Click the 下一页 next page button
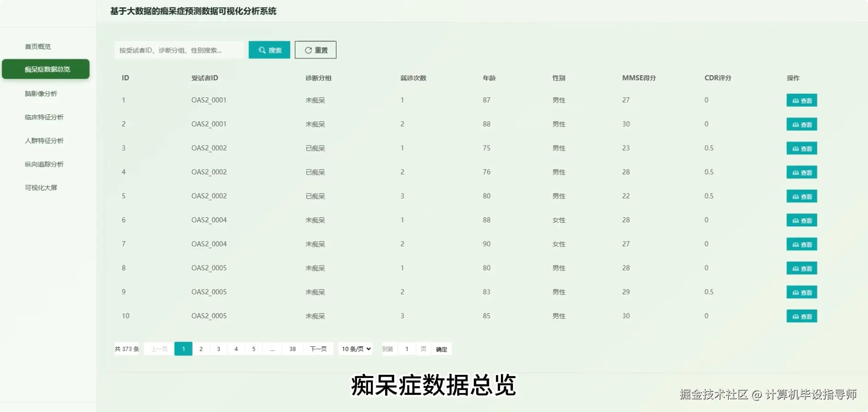The width and height of the screenshot is (868, 412). (x=318, y=349)
